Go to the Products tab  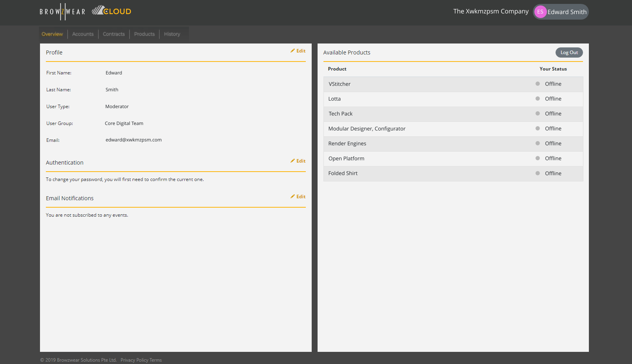[x=144, y=34]
